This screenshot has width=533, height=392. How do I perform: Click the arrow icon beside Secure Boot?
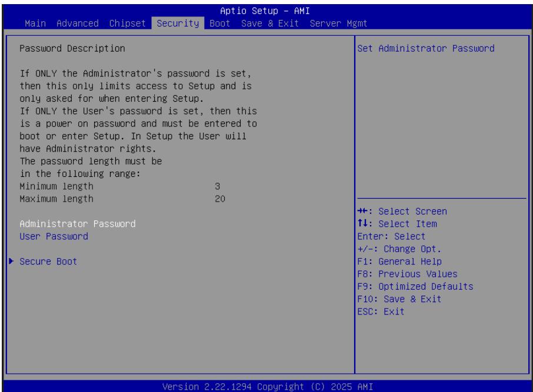tap(11, 261)
